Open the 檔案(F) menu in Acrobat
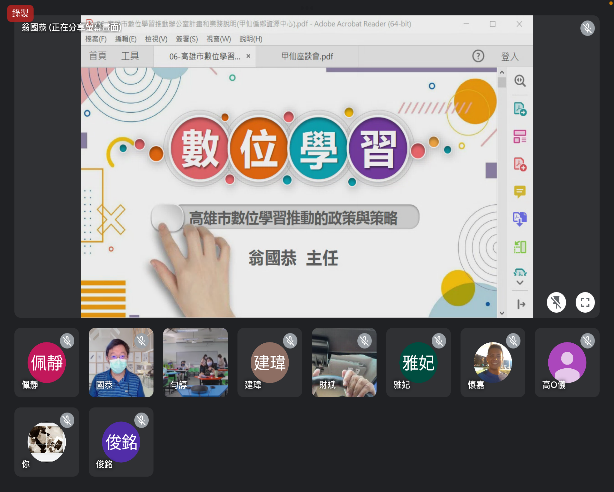Image resolution: width=614 pixels, height=492 pixels. (x=96, y=39)
